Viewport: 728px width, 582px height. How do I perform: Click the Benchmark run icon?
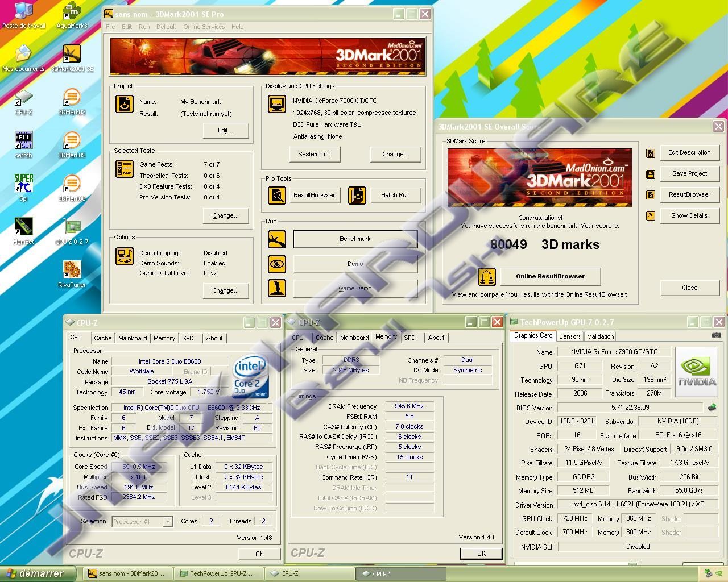coord(277,239)
